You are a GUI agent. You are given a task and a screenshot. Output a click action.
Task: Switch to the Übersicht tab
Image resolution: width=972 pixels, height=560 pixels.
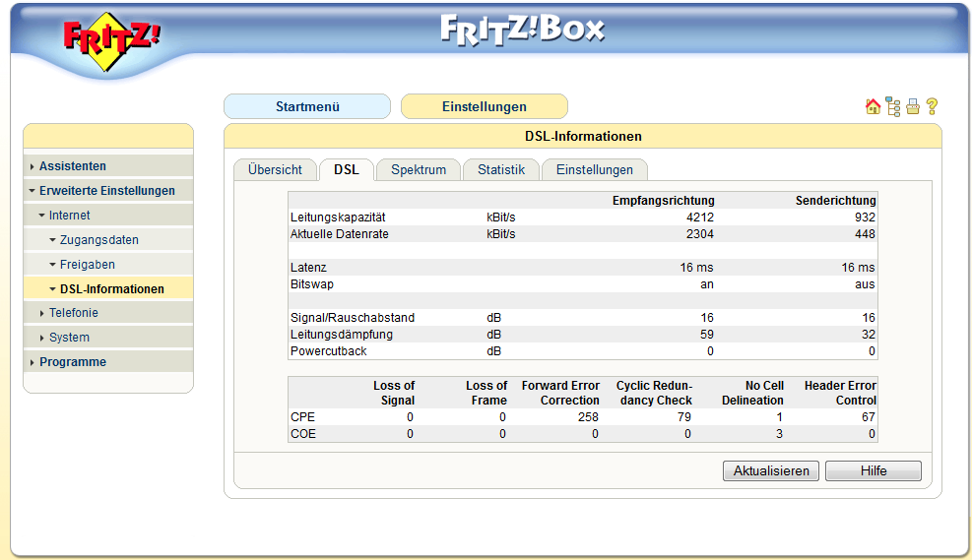click(x=275, y=169)
